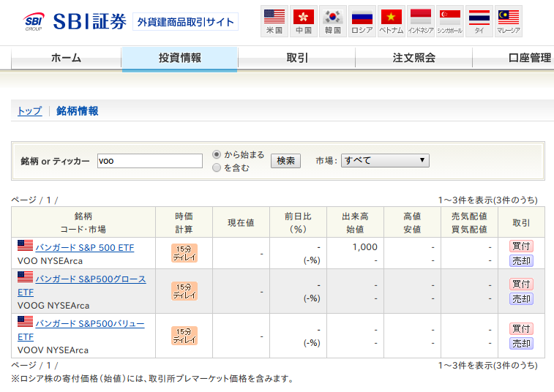Click 売却 button for VOO

click(521, 261)
